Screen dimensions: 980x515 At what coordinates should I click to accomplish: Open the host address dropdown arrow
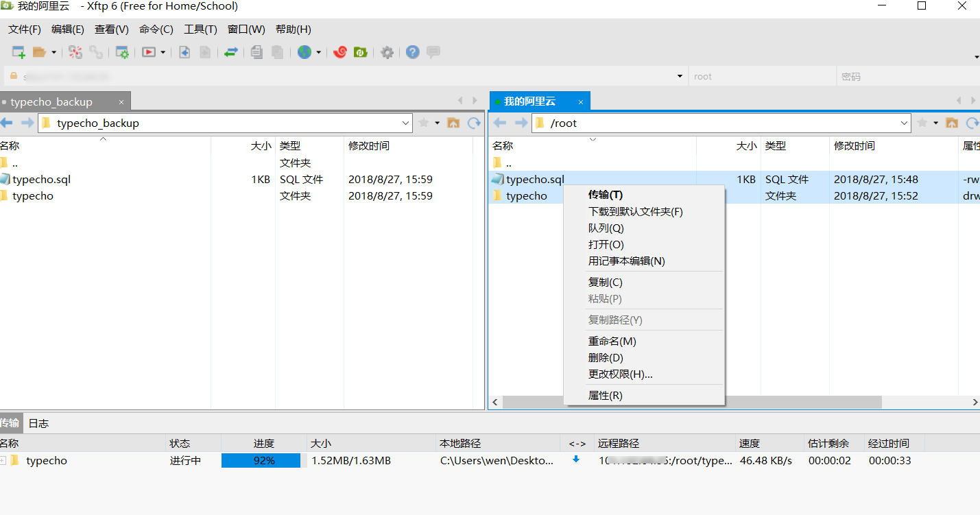point(680,76)
